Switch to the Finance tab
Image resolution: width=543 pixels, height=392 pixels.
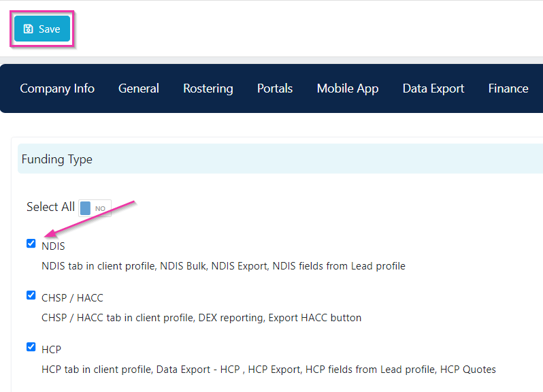(508, 88)
